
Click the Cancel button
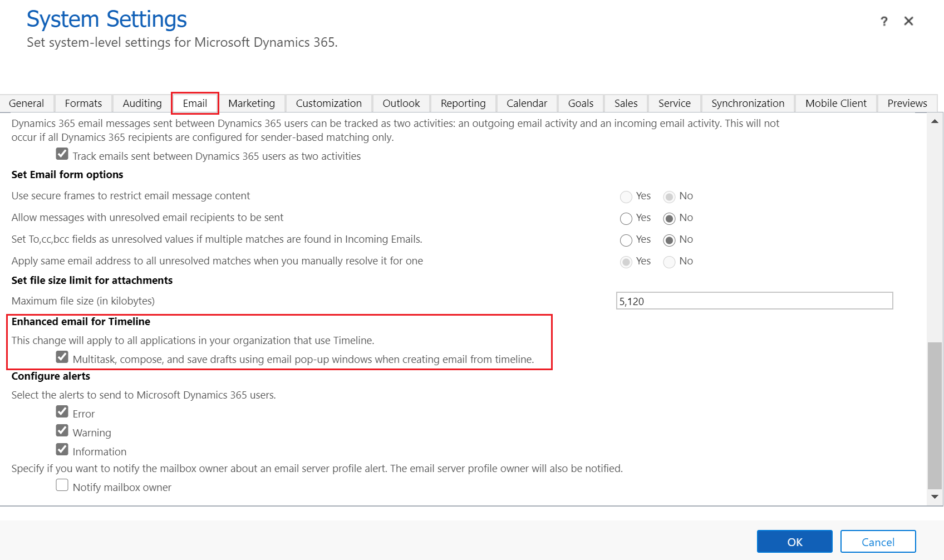click(878, 541)
